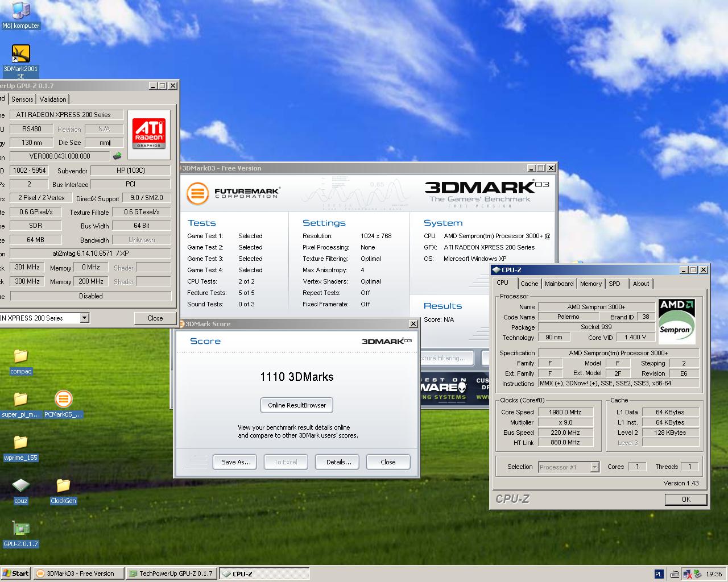The height and width of the screenshot is (582, 728).
Task: Click the BIOS save chip icon in GPU-Z
Action: (117, 156)
